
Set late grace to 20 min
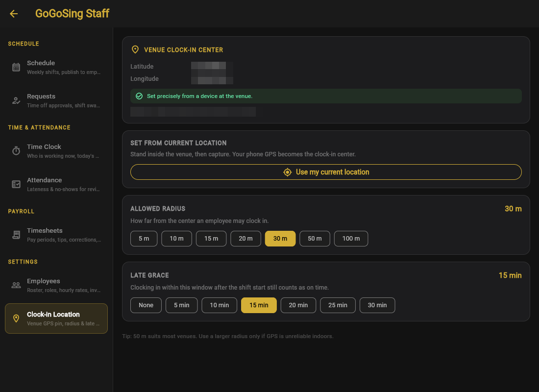[298, 305]
